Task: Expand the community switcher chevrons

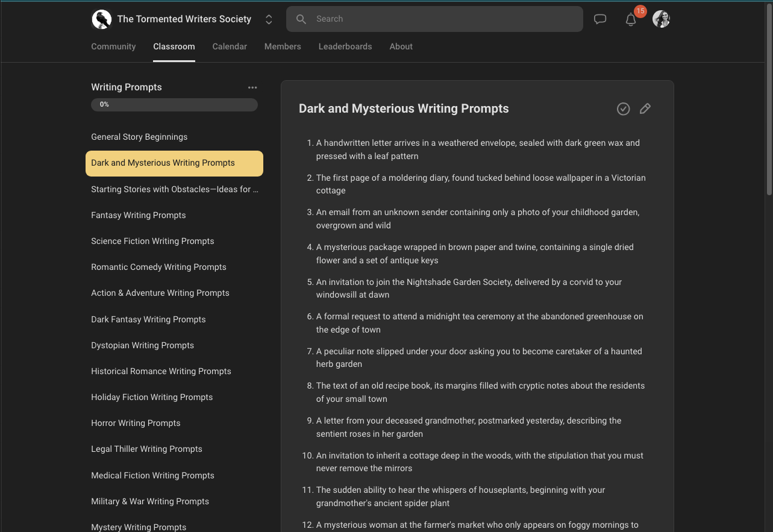Action: point(269,19)
